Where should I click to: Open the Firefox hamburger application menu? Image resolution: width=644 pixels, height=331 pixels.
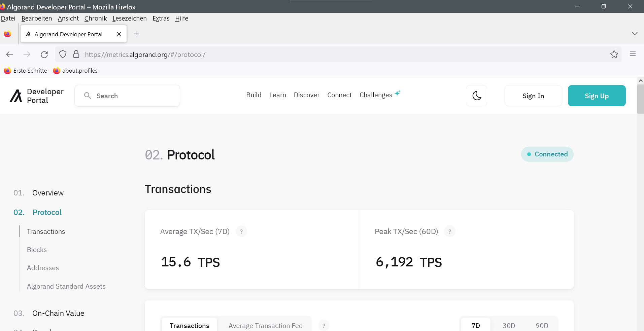[x=633, y=54]
